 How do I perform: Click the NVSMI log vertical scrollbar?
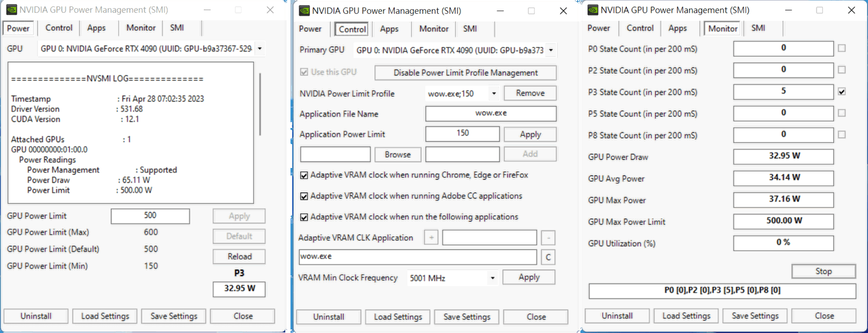click(x=260, y=104)
